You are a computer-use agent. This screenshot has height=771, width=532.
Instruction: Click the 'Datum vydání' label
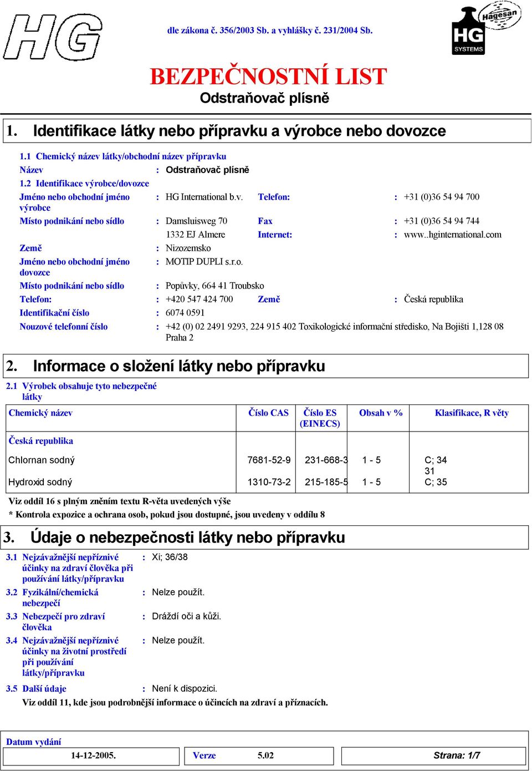tap(34, 742)
